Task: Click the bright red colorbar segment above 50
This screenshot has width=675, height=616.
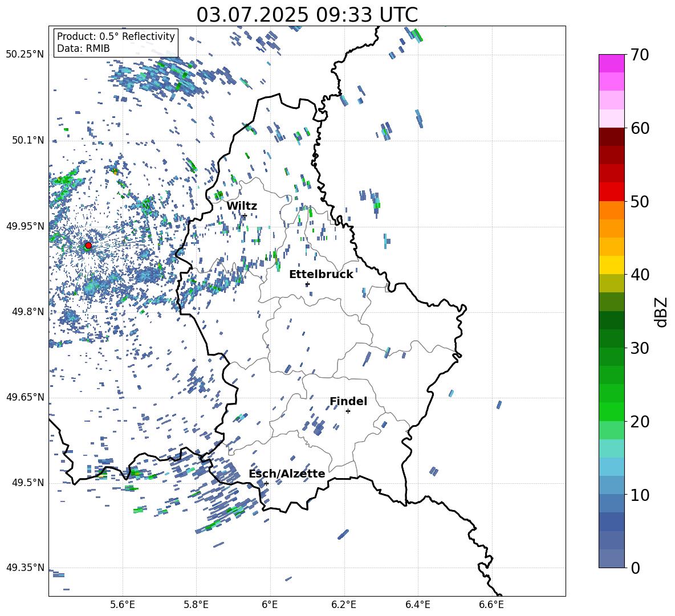Action: pyautogui.click(x=611, y=192)
